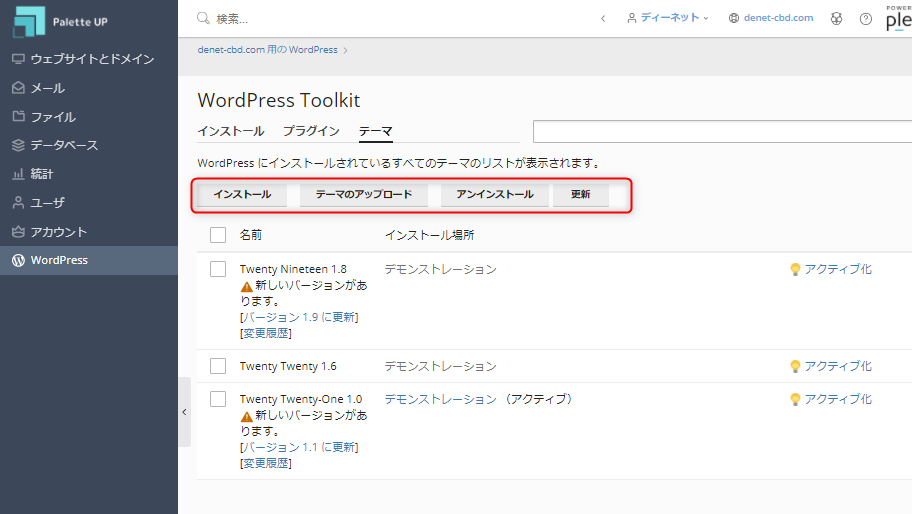Click バージョン 1.9 に更新 link

click(299, 317)
